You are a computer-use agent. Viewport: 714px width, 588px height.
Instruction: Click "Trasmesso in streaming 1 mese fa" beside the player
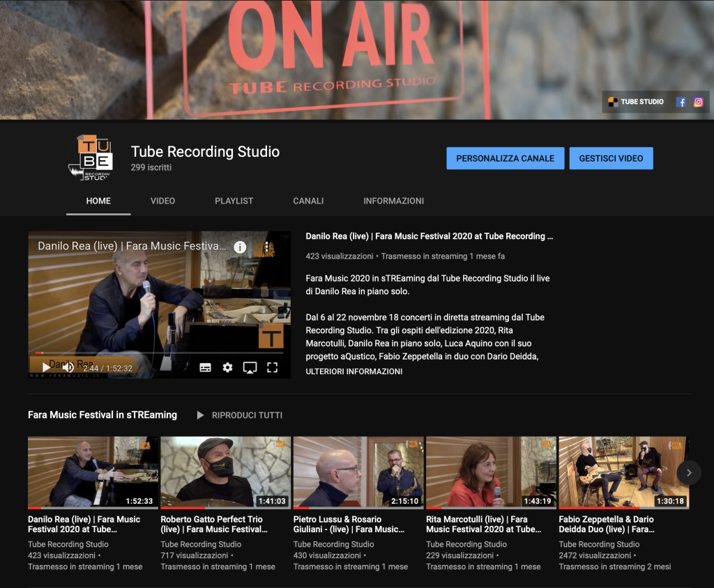(x=443, y=256)
